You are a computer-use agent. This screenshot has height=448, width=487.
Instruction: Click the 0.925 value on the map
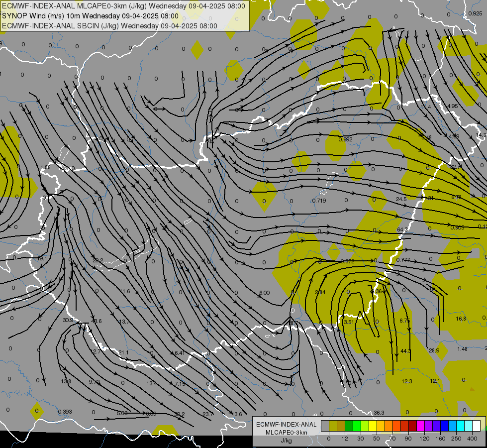(475, 13)
